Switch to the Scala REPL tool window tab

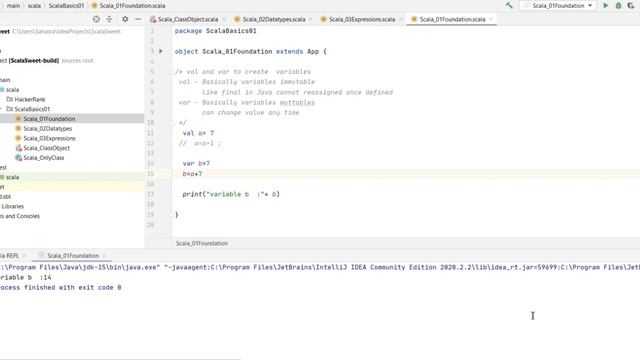click(10, 256)
